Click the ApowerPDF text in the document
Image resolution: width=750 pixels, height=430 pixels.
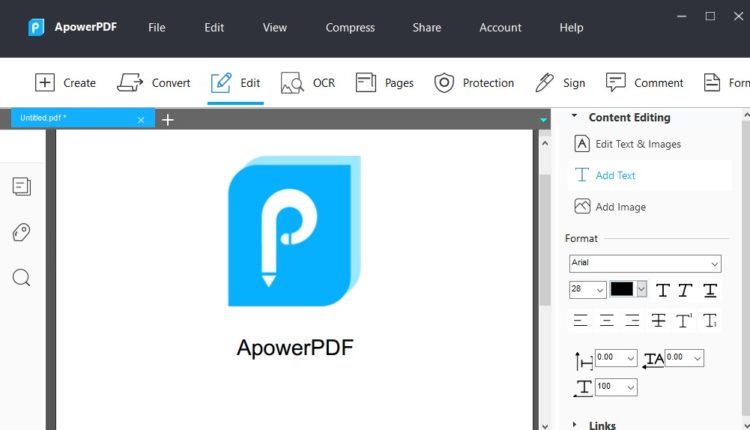295,348
